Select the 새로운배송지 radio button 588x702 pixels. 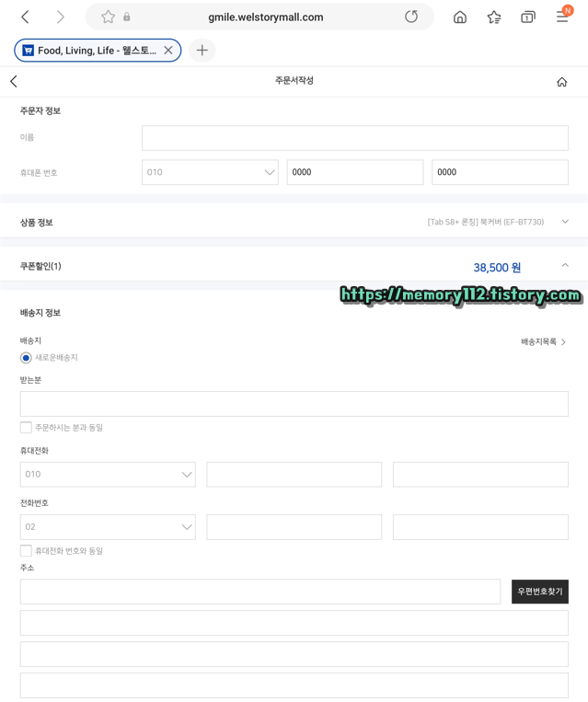26,358
